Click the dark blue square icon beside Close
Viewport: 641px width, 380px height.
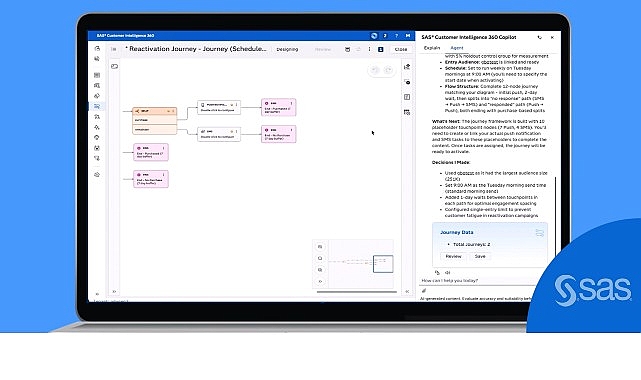[x=381, y=49]
